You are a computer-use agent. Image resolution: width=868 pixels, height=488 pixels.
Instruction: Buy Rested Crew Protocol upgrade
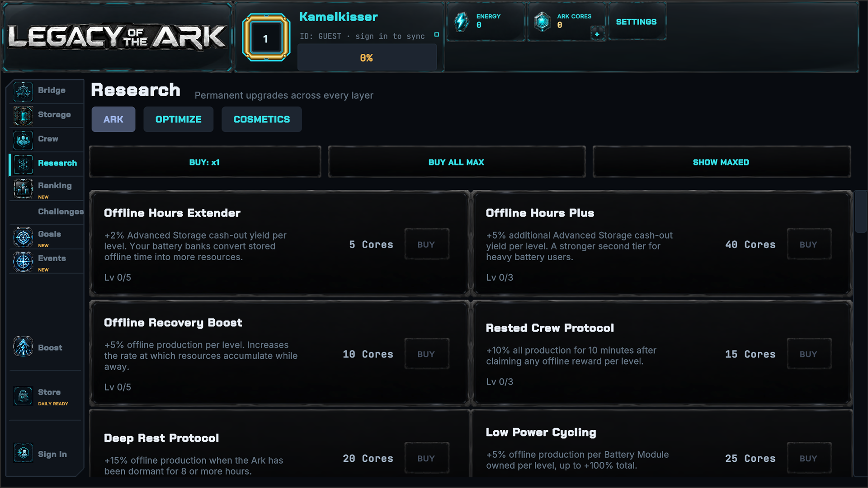click(x=808, y=354)
